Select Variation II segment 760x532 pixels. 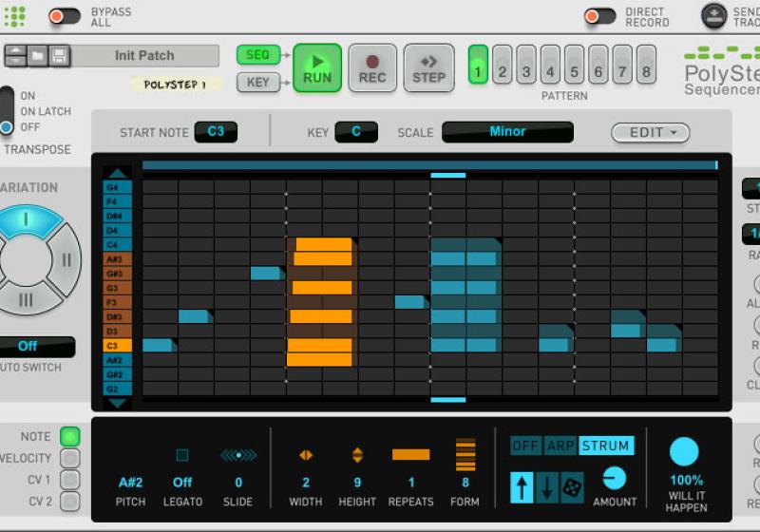pyautogui.click(x=66, y=259)
